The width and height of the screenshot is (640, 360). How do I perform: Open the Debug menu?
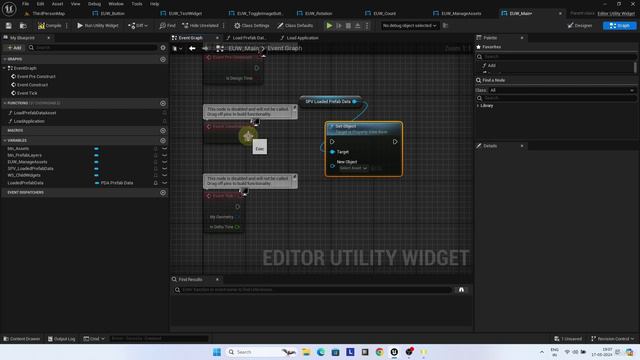point(94,4)
